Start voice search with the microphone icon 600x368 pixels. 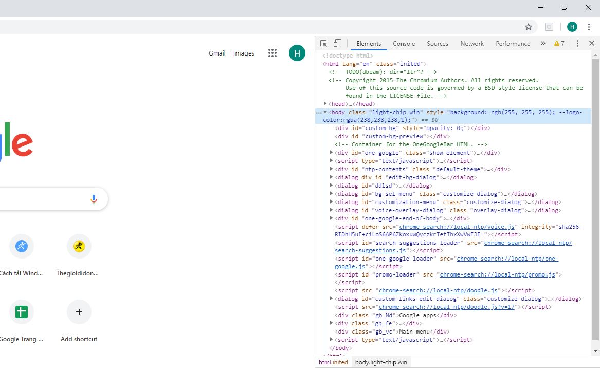click(x=94, y=199)
